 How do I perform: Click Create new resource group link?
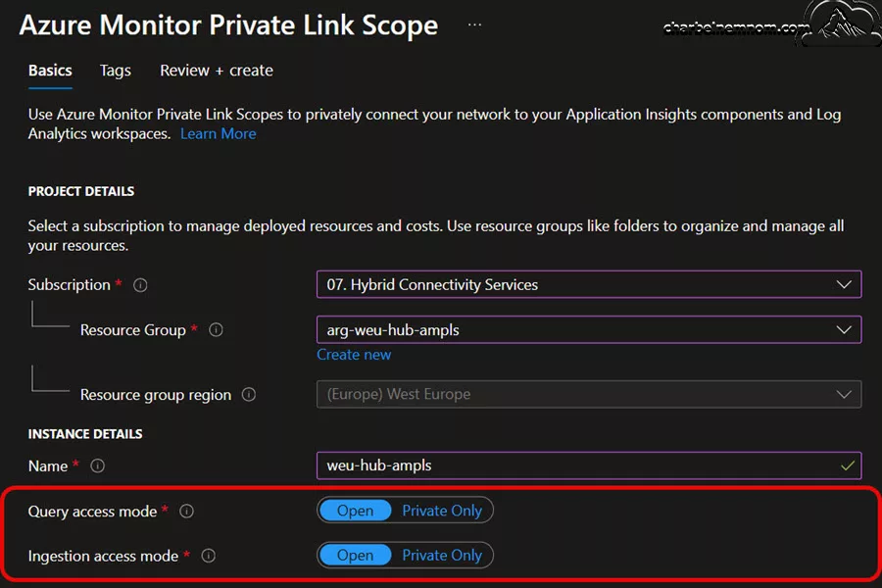point(354,355)
